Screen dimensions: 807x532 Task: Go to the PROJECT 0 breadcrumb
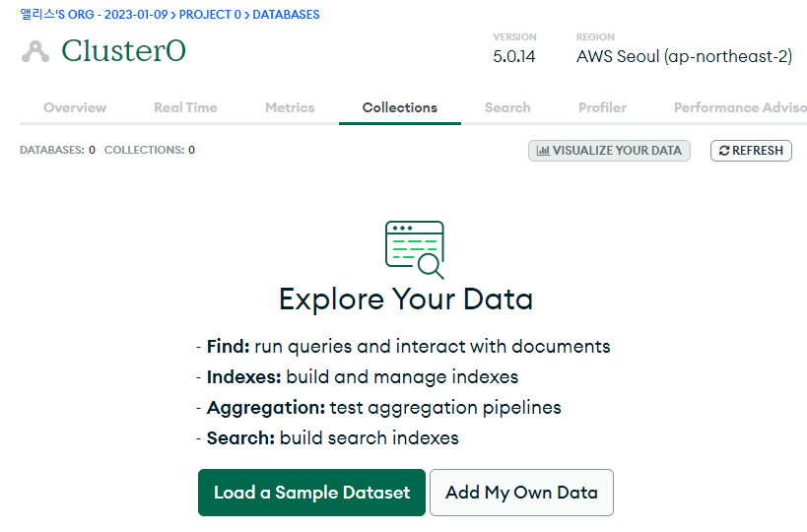[210, 15]
